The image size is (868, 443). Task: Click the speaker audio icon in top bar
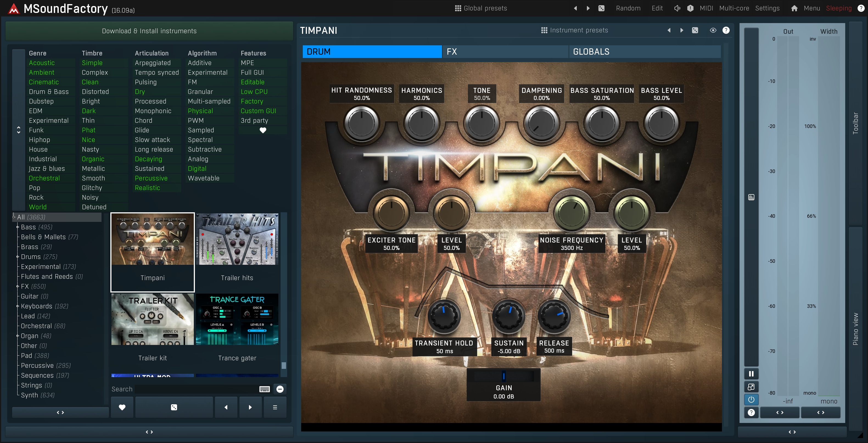677,8
